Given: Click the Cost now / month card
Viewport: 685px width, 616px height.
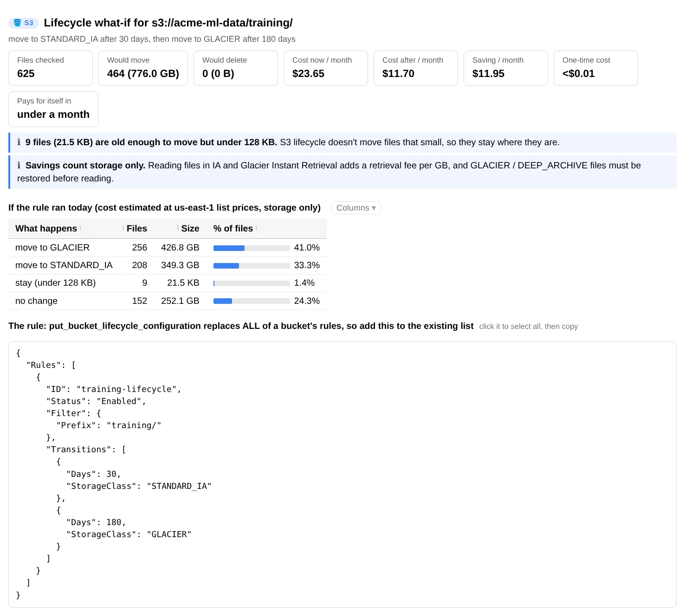Looking at the screenshot, I should [x=326, y=68].
